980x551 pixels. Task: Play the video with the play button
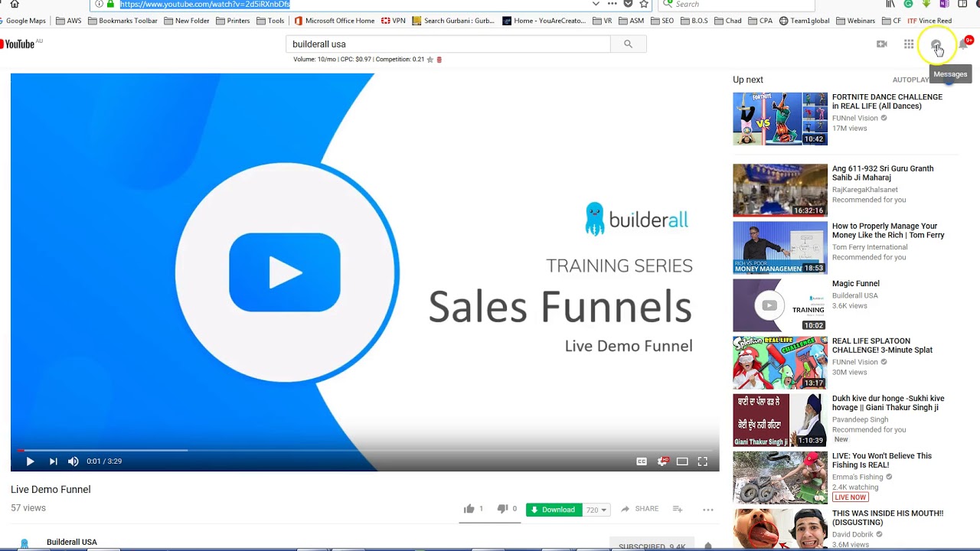tap(30, 461)
